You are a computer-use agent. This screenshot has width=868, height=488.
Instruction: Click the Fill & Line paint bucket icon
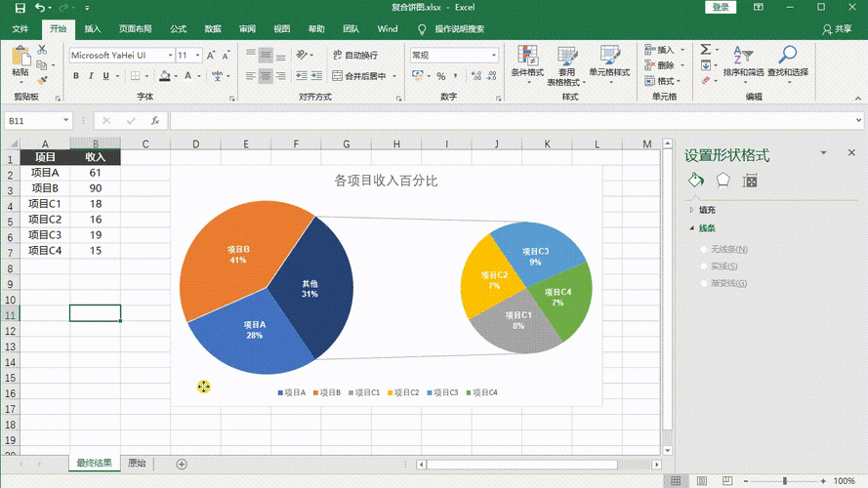coord(696,180)
